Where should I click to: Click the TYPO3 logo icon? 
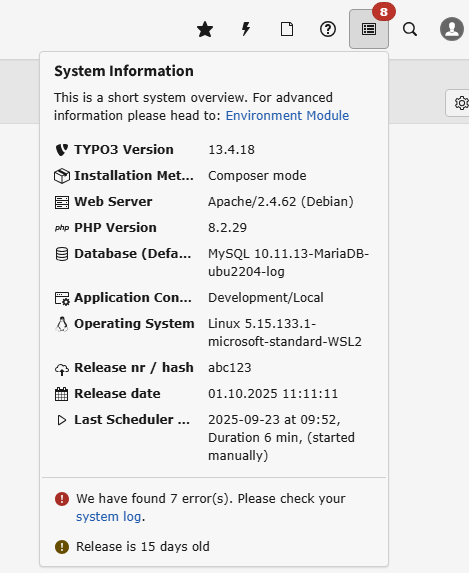(62, 149)
